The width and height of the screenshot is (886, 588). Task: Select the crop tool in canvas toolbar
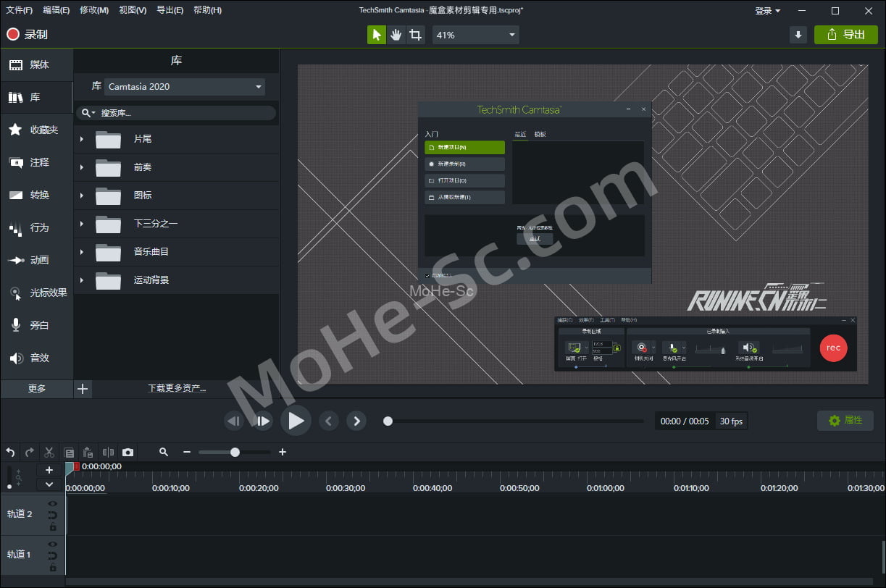tap(415, 35)
